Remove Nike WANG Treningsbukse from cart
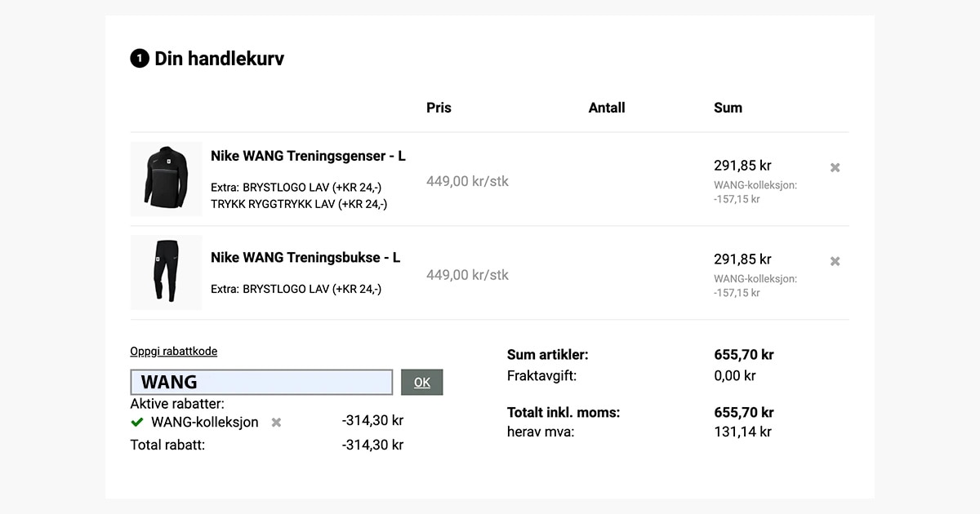Image resolution: width=980 pixels, height=514 pixels. pos(835,261)
